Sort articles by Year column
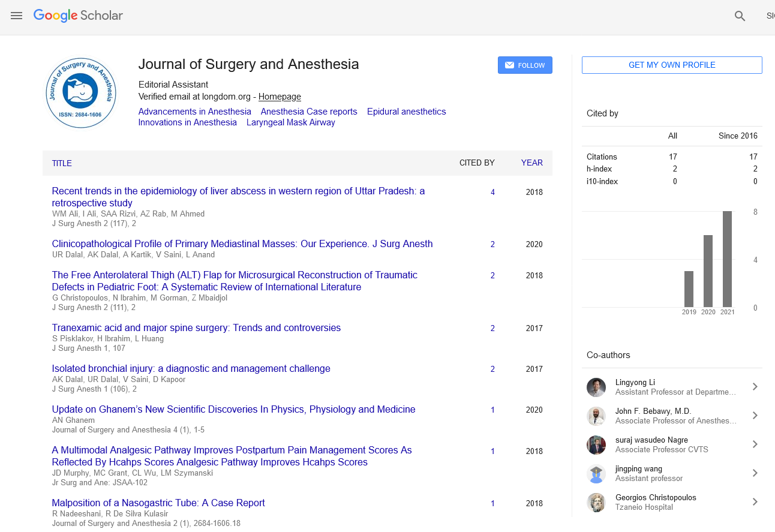 531,163
